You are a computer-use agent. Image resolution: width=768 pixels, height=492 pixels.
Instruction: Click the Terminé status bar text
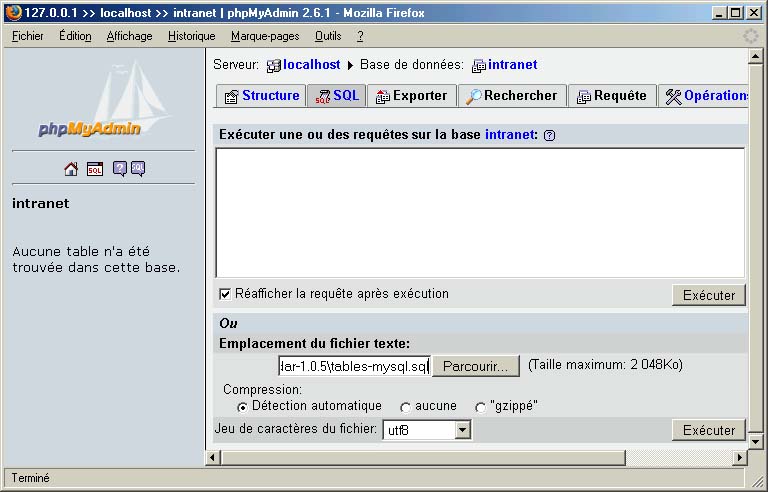pos(30,478)
